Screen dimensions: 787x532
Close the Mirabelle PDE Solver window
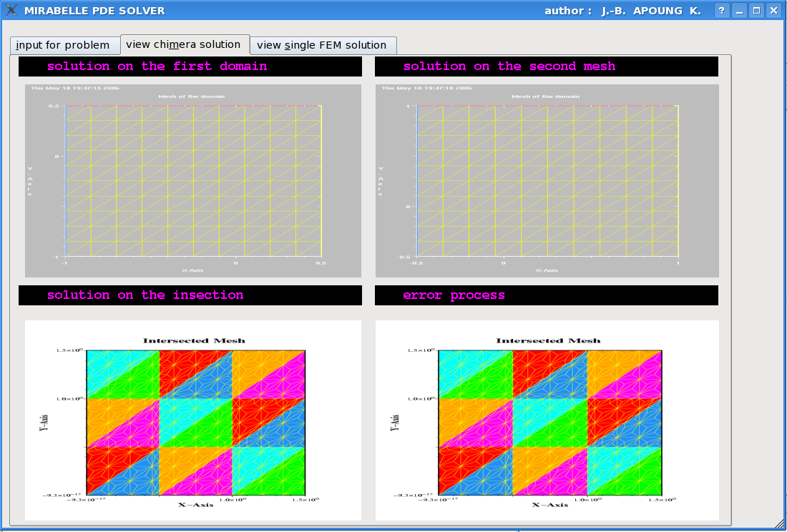[x=773, y=11]
